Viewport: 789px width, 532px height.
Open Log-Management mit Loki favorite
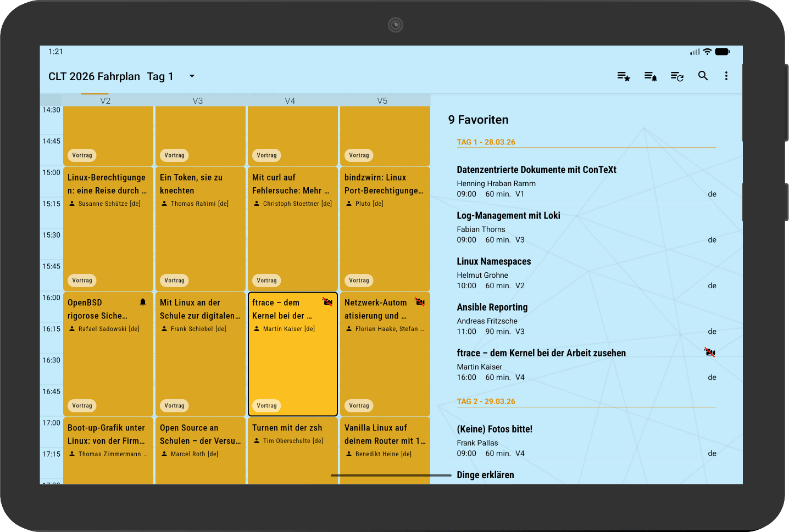point(508,216)
